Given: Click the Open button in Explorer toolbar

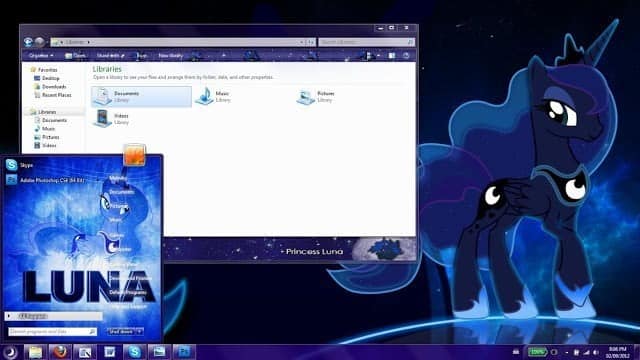Looking at the screenshot, I should (76, 56).
